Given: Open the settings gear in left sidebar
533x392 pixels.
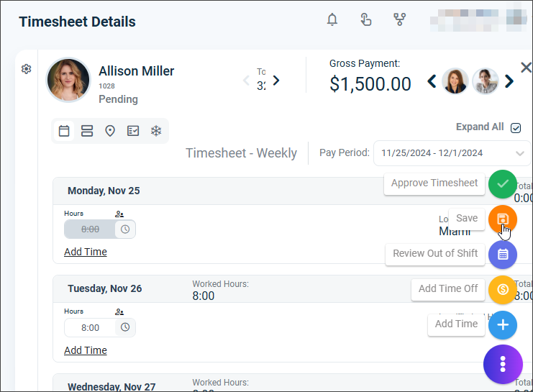Looking at the screenshot, I should [26, 69].
